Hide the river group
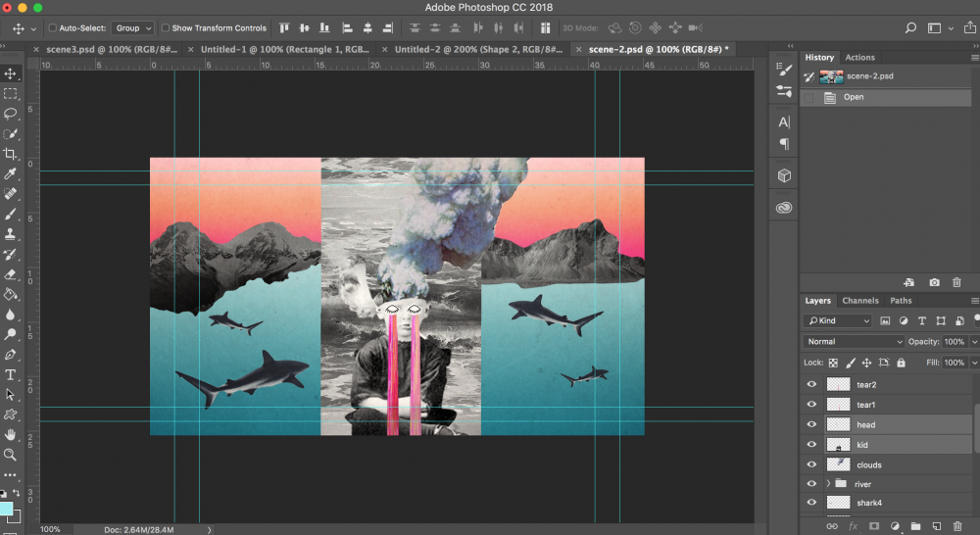The height and width of the screenshot is (535, 980). (x=811, y=484)
